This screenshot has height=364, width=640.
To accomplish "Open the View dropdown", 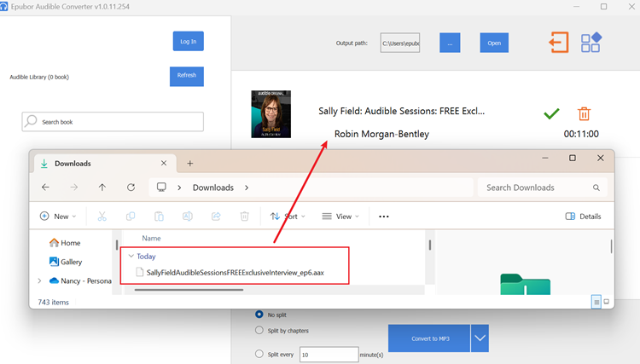I will [x=340, y=217].
